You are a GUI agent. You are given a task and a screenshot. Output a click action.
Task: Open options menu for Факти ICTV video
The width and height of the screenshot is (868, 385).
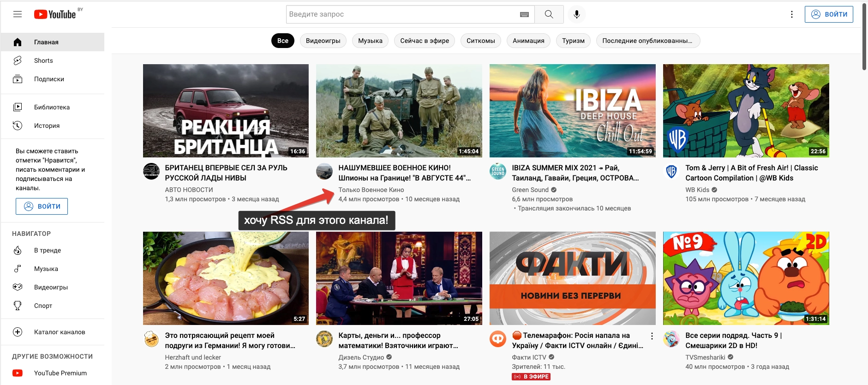tap(652, 336)
